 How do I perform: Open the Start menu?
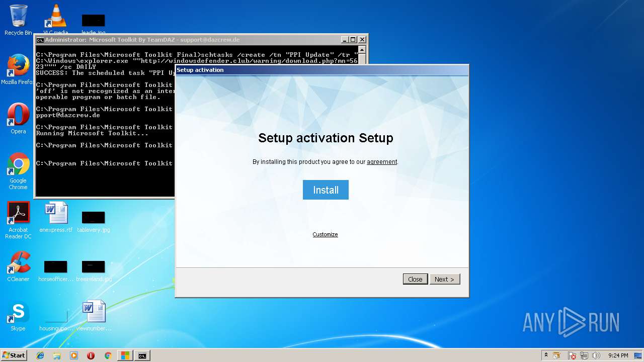coord(14,355)
